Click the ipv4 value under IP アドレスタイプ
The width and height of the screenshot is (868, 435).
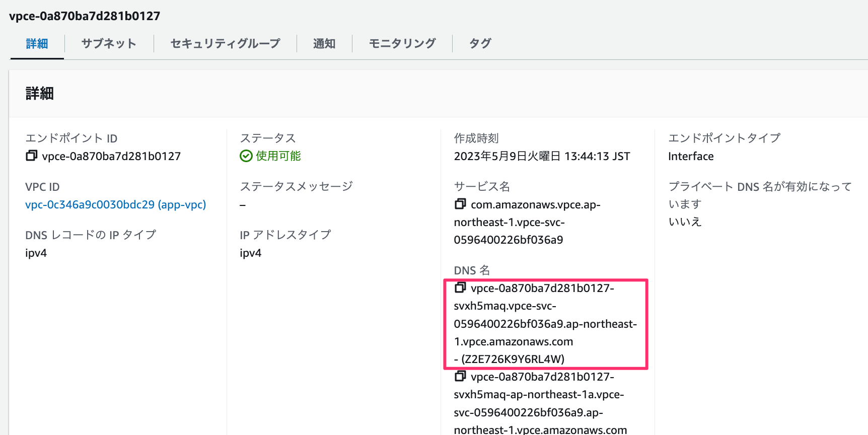click(251, 253)
